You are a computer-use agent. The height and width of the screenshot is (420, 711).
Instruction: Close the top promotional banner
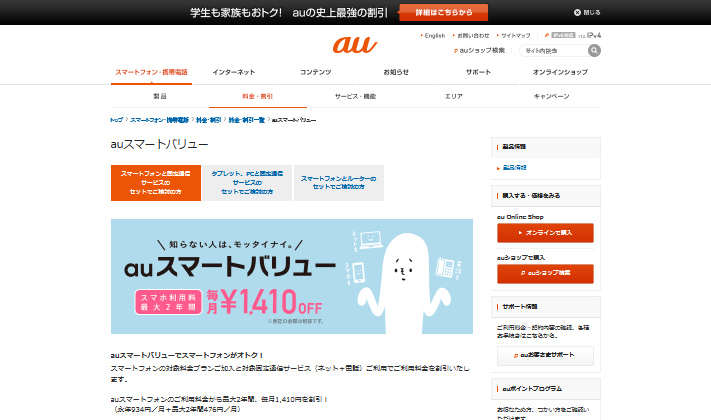click(x=587, y=12)
